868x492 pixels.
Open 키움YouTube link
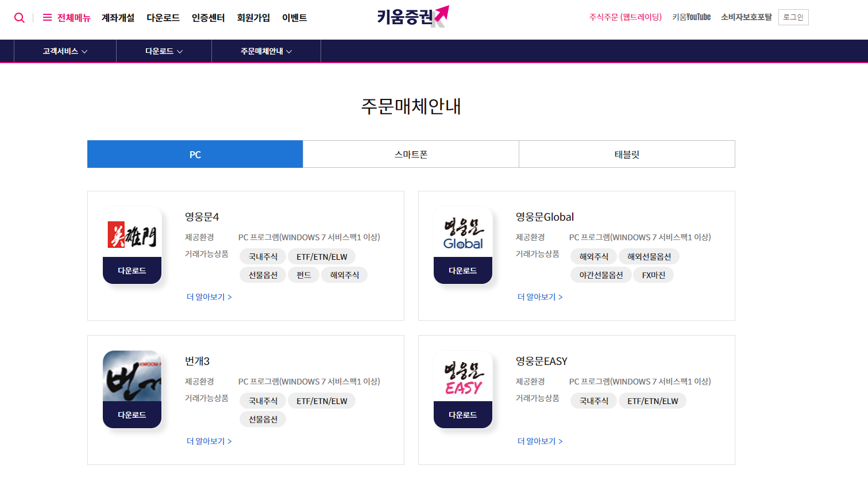point(691,17)
